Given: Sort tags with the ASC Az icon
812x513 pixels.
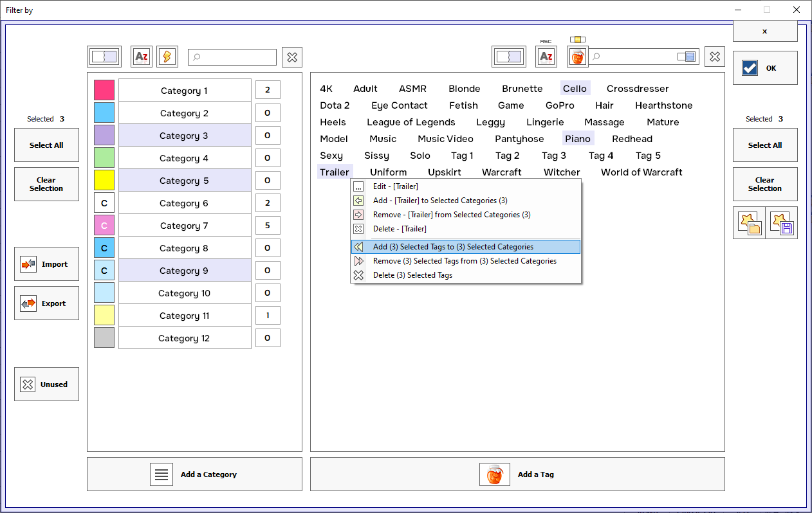Looking at the screenshot, I should tap(546, 57).
